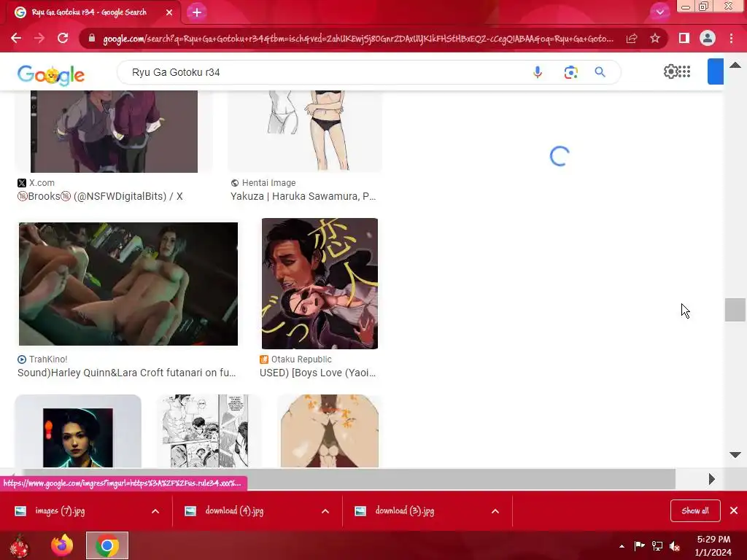
Task: Close the Ryu Ga Gotoku r34 tab
Action: pos(169,12)
